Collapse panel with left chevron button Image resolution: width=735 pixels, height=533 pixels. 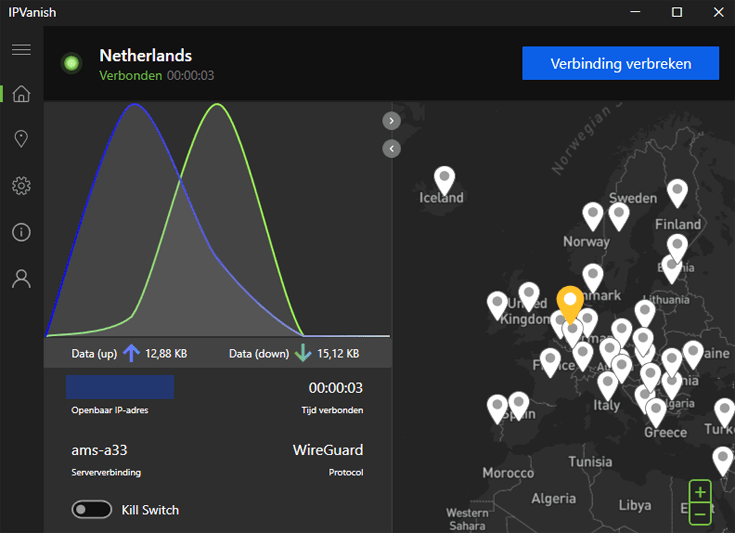click(391, 149)
